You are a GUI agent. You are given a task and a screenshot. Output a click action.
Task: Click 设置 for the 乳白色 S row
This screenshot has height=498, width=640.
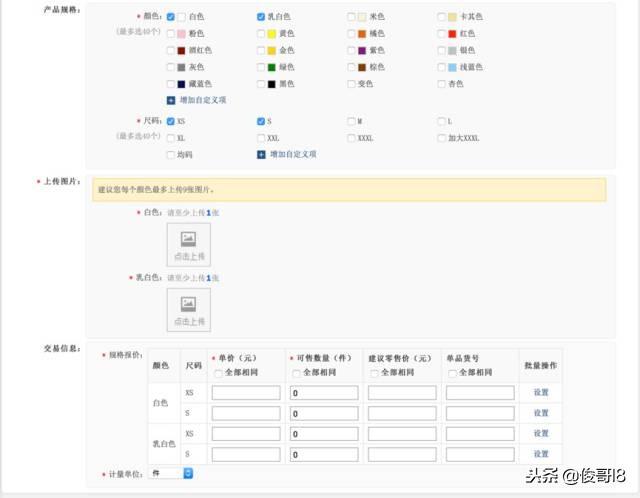click(x=541, y=454)
